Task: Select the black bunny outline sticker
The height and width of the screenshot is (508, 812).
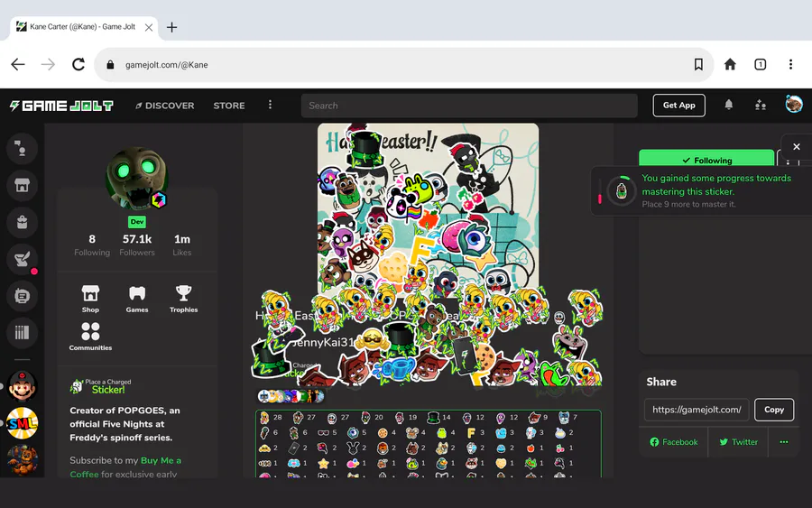Action: coord(356,448)
